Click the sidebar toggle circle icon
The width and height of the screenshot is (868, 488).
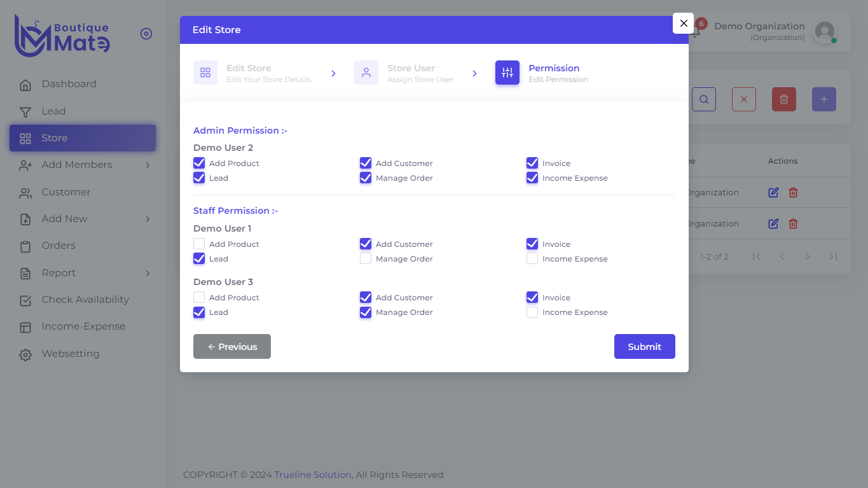[x=146, y=34]
